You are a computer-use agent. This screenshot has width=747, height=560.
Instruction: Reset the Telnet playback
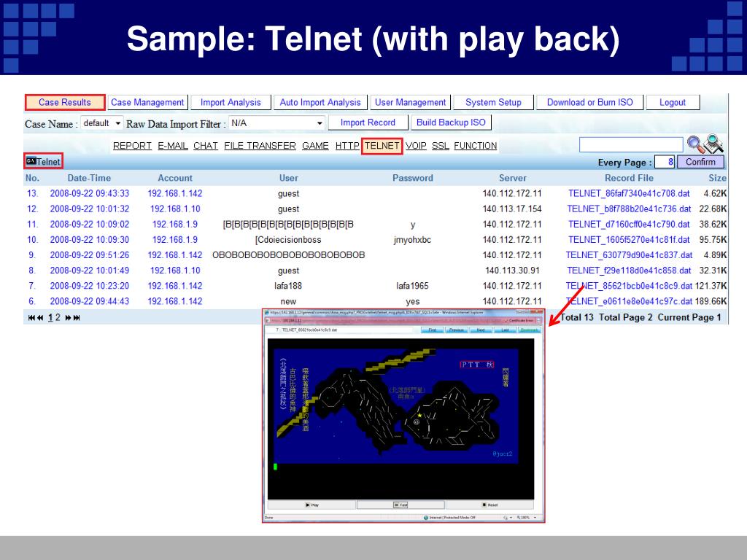pos(489,505)
